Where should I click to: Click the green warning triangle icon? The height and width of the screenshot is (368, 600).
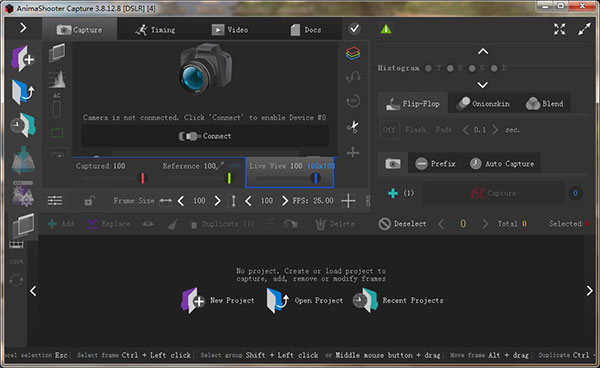[386, 29]
